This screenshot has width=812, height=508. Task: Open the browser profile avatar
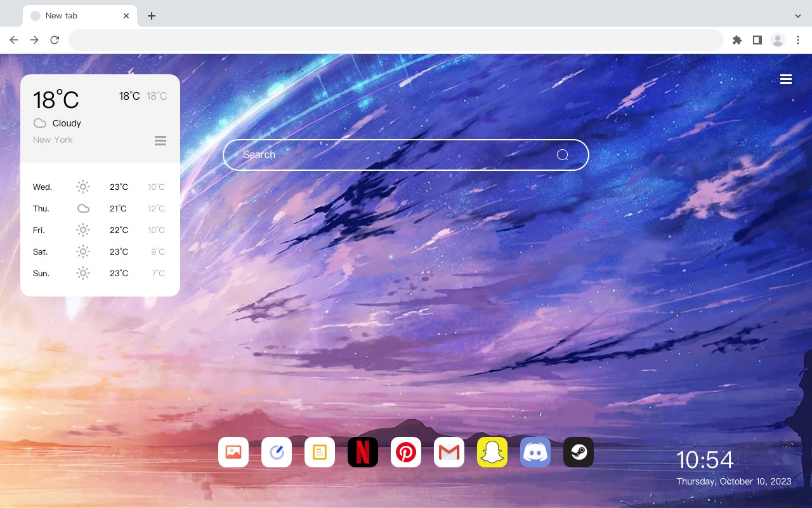(x=778, y=40)
